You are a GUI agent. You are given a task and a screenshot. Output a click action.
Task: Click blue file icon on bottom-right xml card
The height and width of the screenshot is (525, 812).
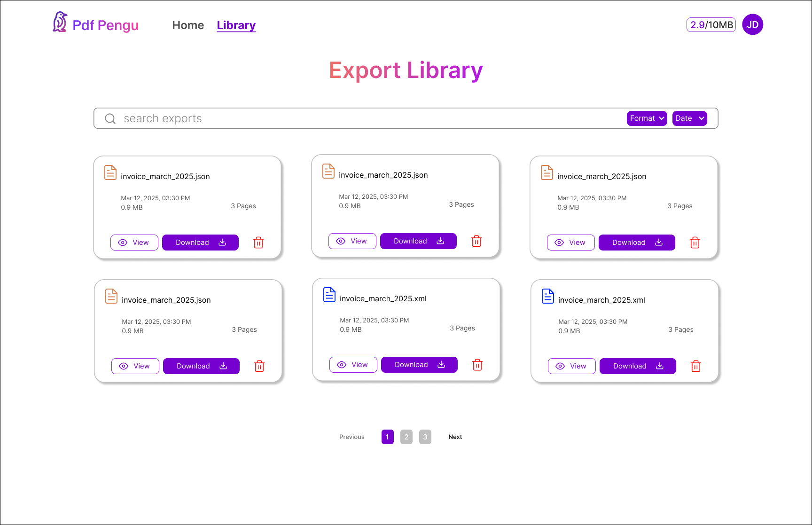[x=547, y=296]
